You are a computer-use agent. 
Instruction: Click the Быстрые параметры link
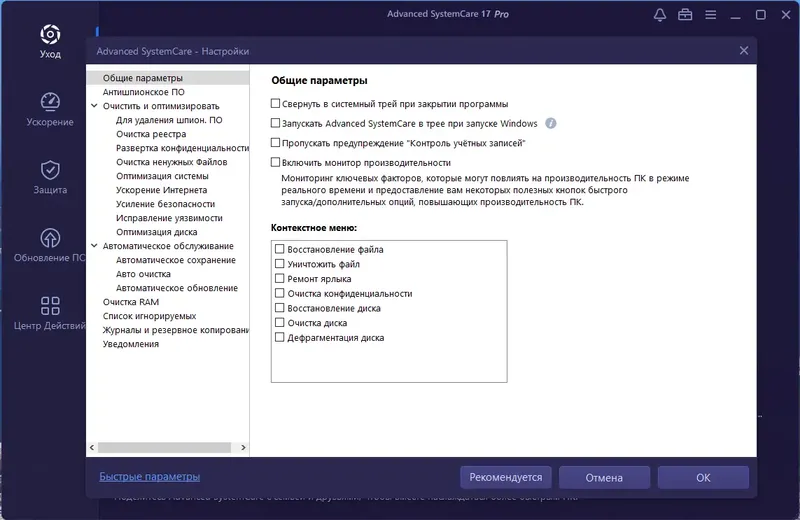pyautogui.click(x=149, y=477)
